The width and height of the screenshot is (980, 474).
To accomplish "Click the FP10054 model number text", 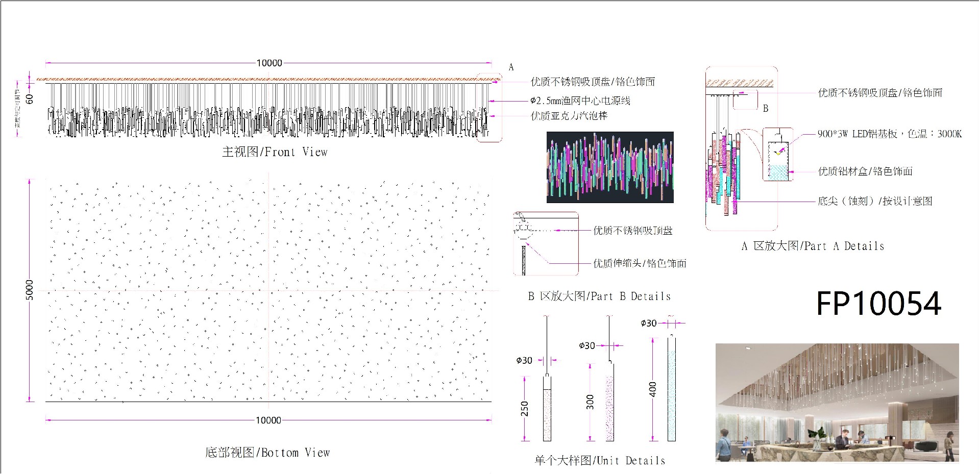I will (878, 304).
